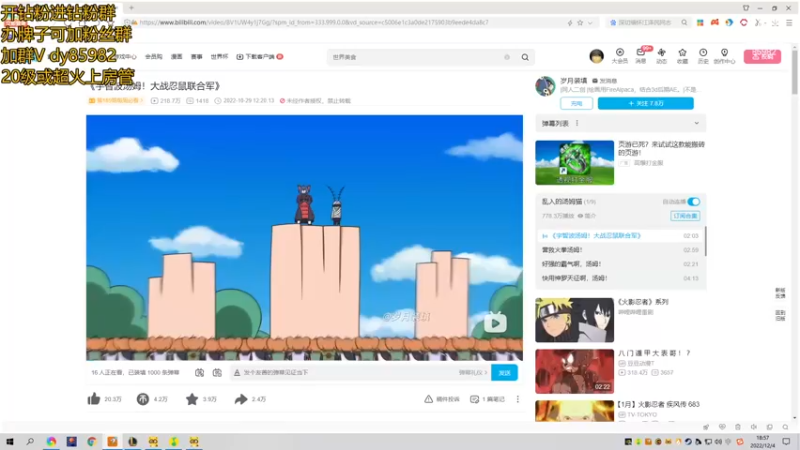This screenshot has width=800, height=450.
Task: Click the Bilibili search input box
Action: [x=416, y=57]
